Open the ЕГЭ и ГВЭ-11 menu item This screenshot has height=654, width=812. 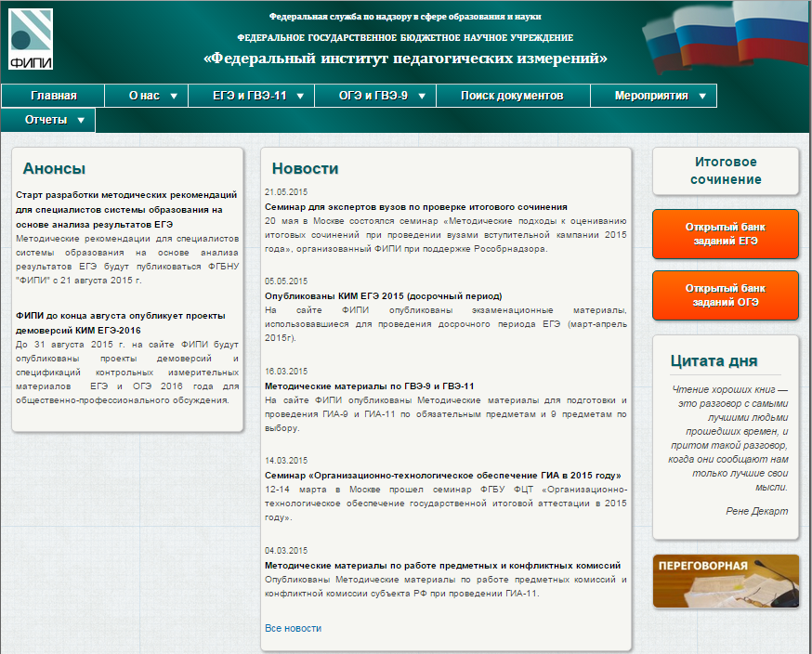[x=250, y=96]
